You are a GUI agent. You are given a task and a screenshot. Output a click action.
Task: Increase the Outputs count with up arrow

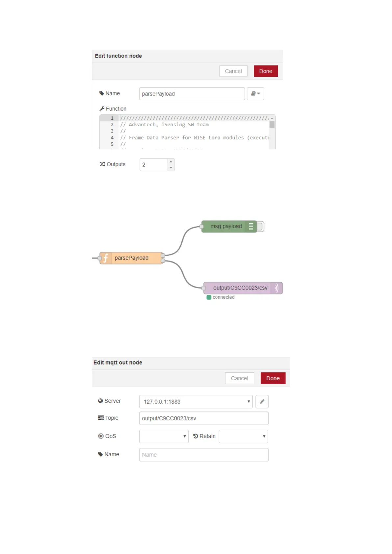tap(171, 162)
